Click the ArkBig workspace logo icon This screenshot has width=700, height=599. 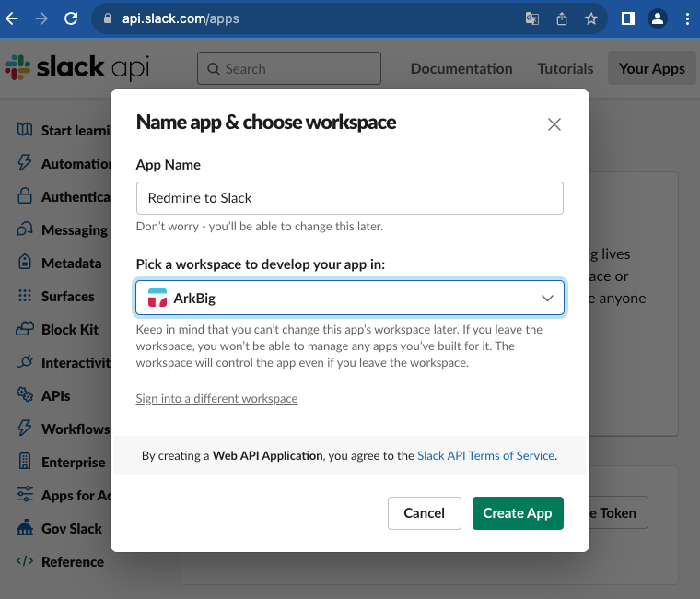point(157,298)
